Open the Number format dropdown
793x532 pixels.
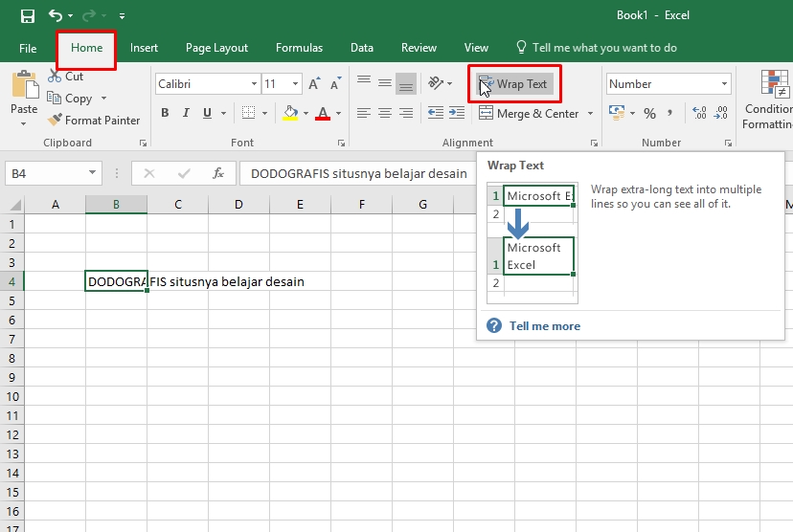point(724,84)
